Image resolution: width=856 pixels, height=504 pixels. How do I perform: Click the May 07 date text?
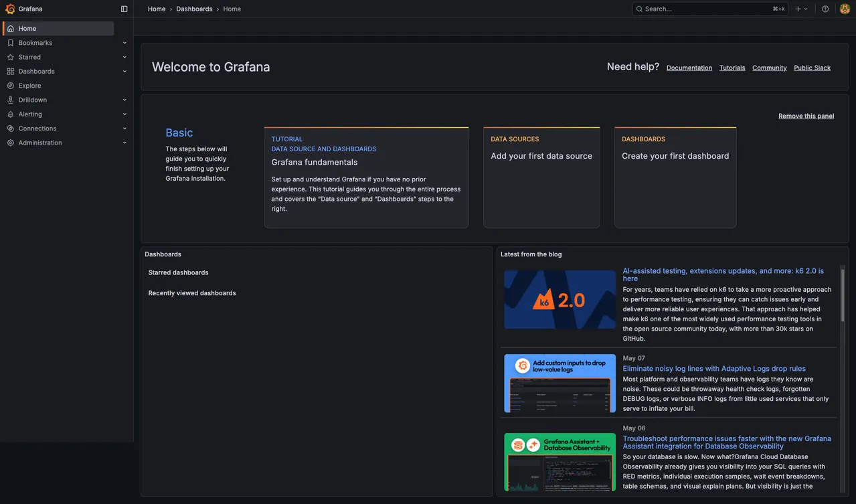click(x=634, y=358)
